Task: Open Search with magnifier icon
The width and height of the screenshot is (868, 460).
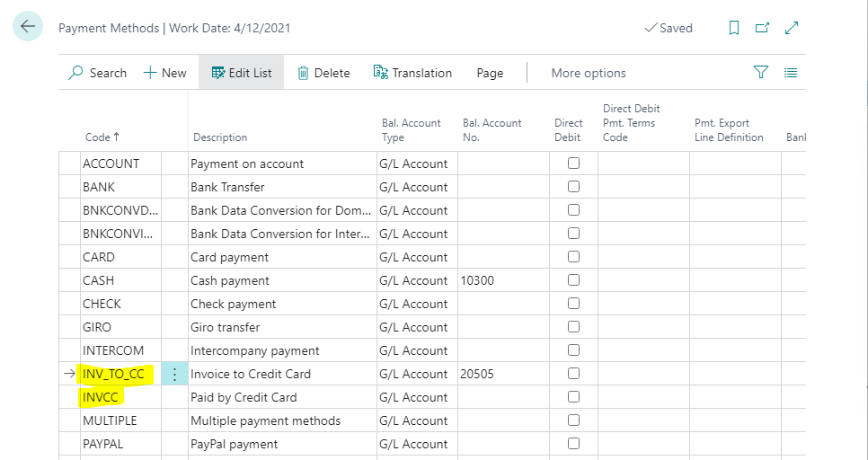Action: pyautogui.click(x=97, y=73)
